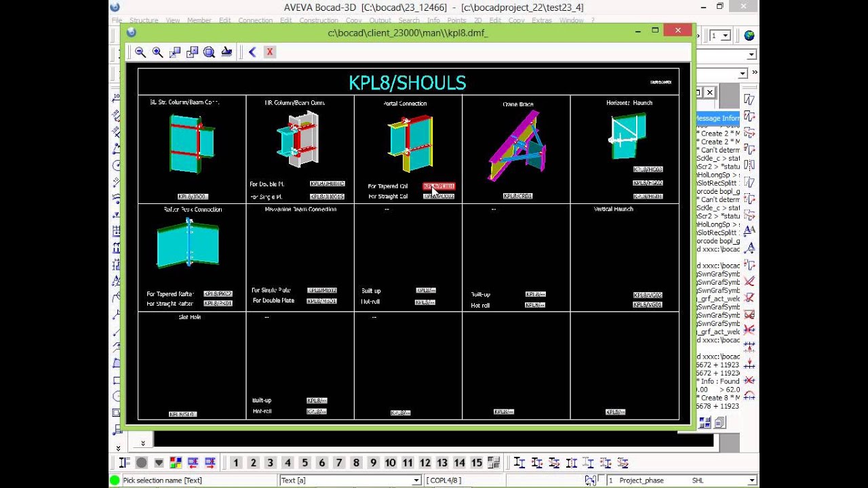The height and width of the screenshot is (488, 868).
Task: Open the Text [a] dropdown
Action: 416,481
